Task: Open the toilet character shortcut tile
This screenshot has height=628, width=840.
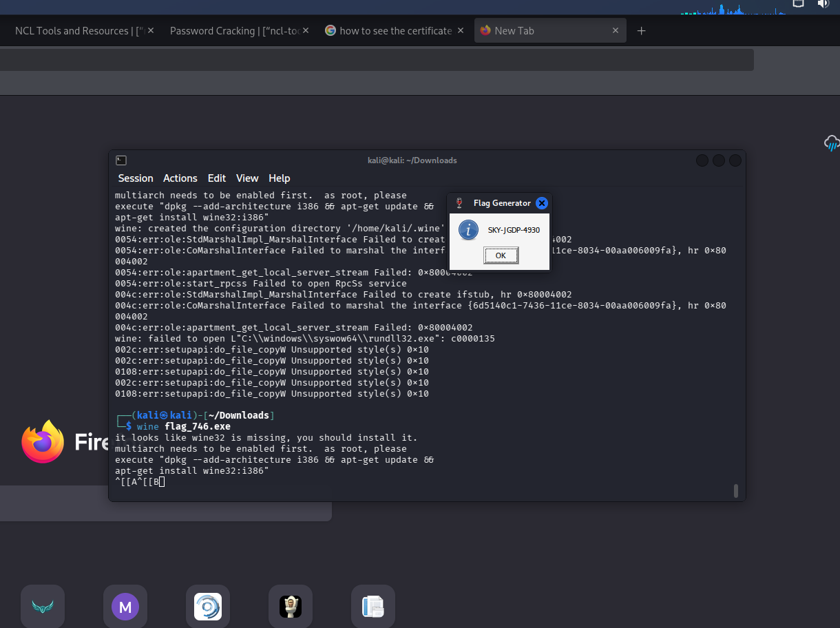Action: (x=291, y=607)
